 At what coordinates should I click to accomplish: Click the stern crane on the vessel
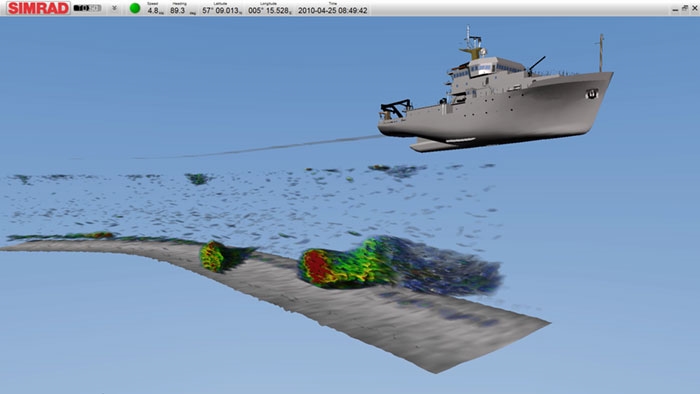(396, 108)
